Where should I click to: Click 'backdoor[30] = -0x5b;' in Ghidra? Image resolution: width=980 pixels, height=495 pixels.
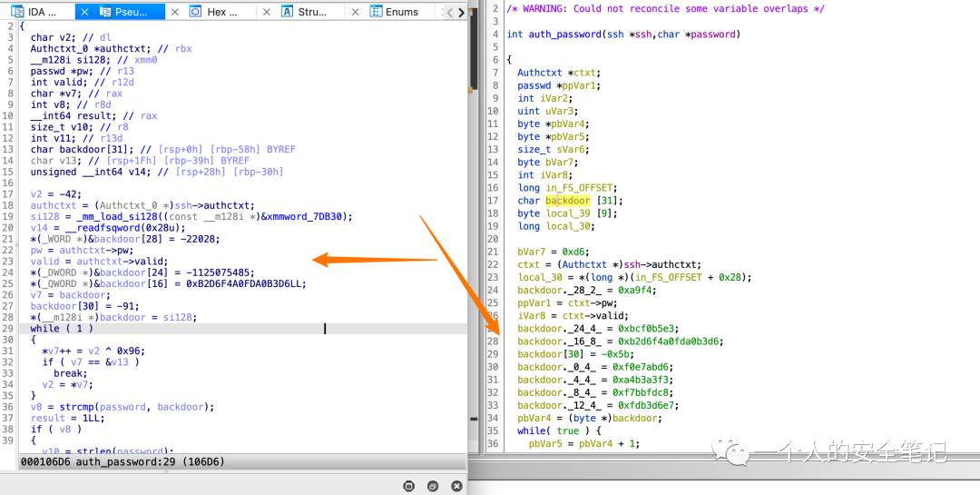575,354
